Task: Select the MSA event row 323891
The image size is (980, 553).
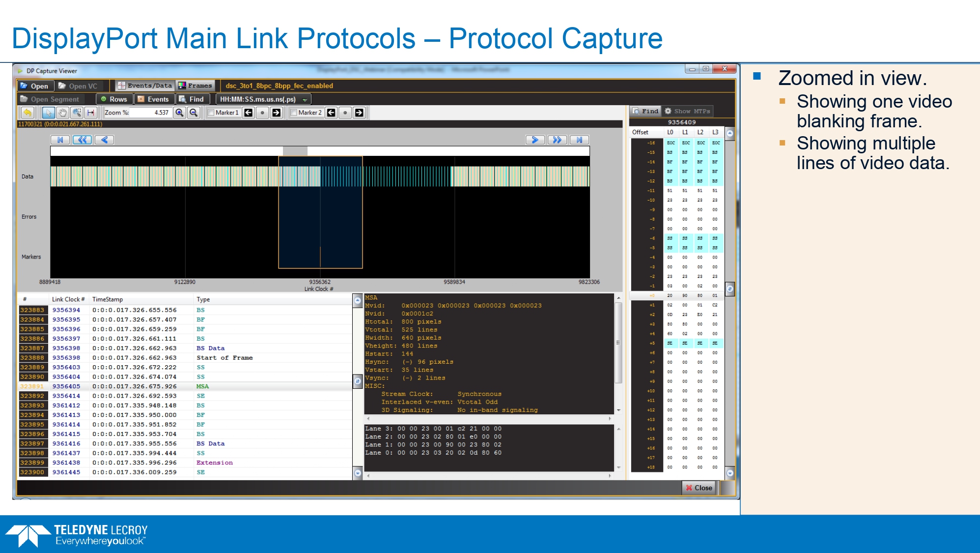Action: [x=185, y=386]
